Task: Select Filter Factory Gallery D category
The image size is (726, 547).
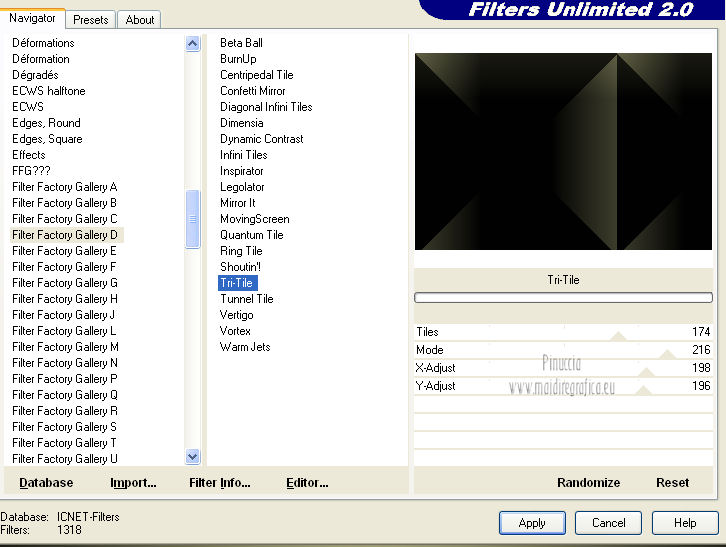Action: tap(65, 235)
